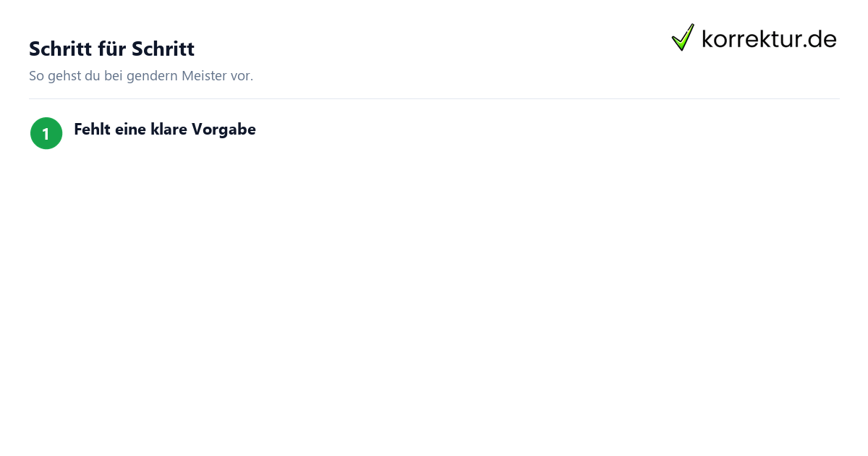Open the korrektur.de brand wordmark
Screen dimensions: 868x456
[769, 38]
